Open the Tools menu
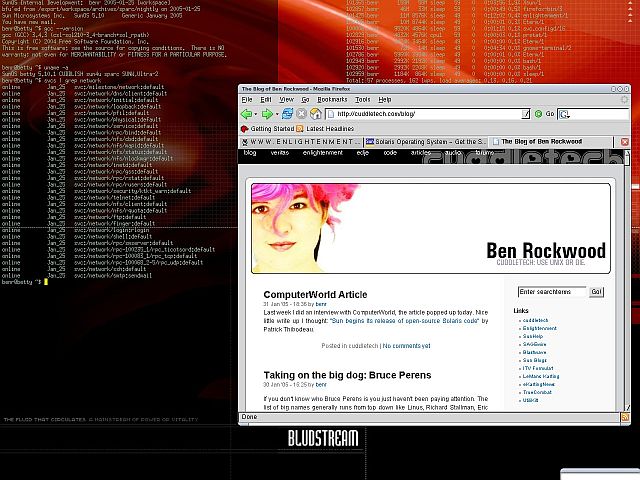Screen dimensions: 640x480 point(362,100)
